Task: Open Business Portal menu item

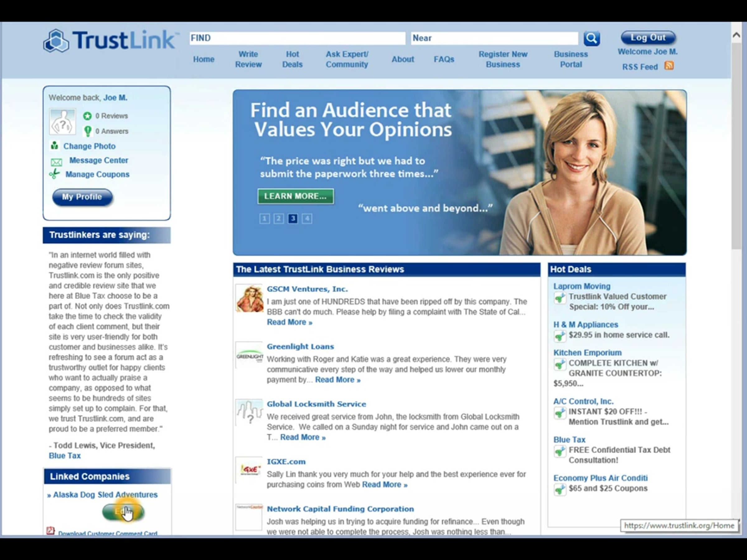Action: [x=571, y=59]
